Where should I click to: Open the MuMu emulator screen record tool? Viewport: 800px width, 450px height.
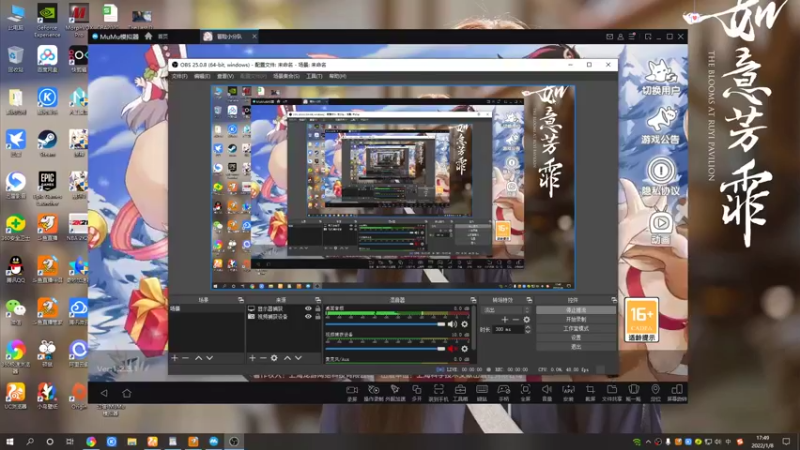click(352, 392)
